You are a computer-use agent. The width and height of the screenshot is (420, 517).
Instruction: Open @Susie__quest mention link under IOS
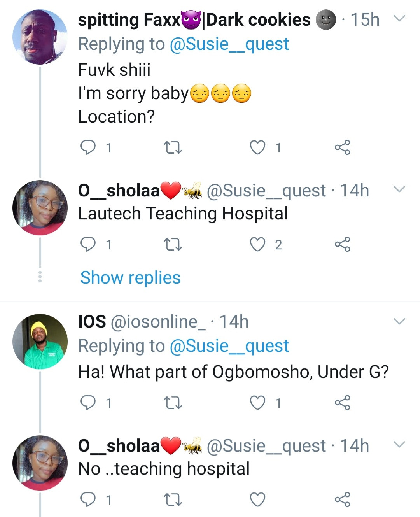229,346
